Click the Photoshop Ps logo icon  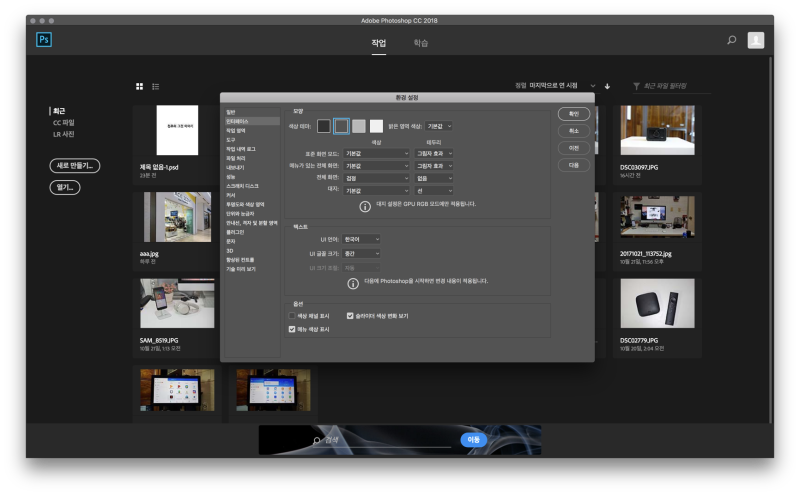[44, 40]
